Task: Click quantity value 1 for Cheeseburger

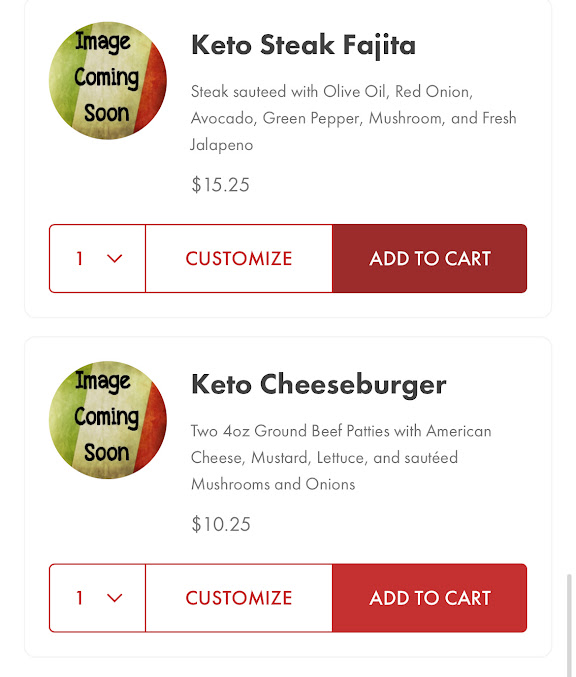Action: 79,598
